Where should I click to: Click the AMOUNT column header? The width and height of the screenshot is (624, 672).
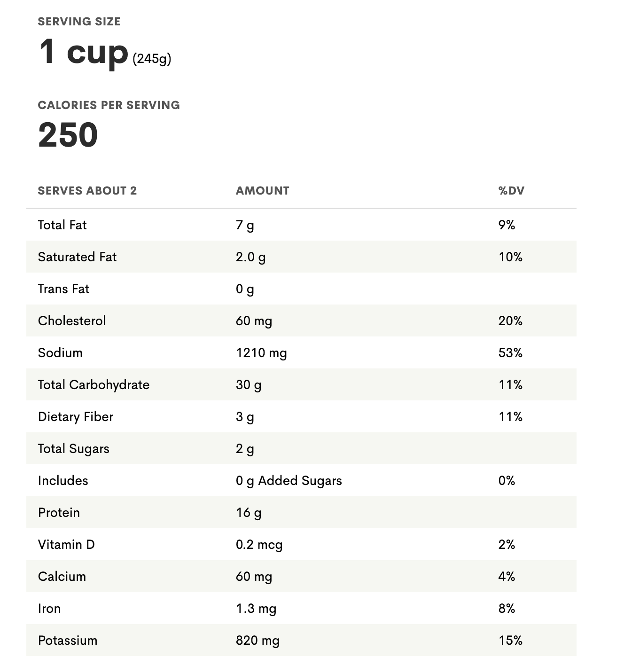click(262, 191)
